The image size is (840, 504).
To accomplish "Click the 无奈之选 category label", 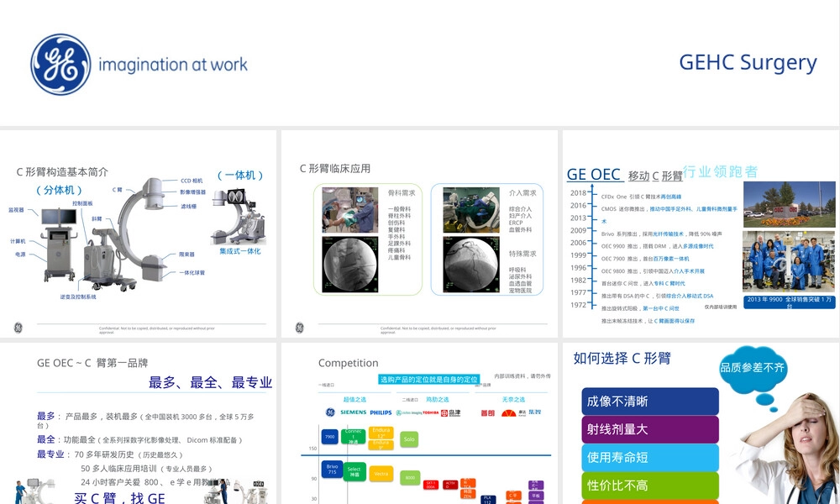I will [514, 400].
